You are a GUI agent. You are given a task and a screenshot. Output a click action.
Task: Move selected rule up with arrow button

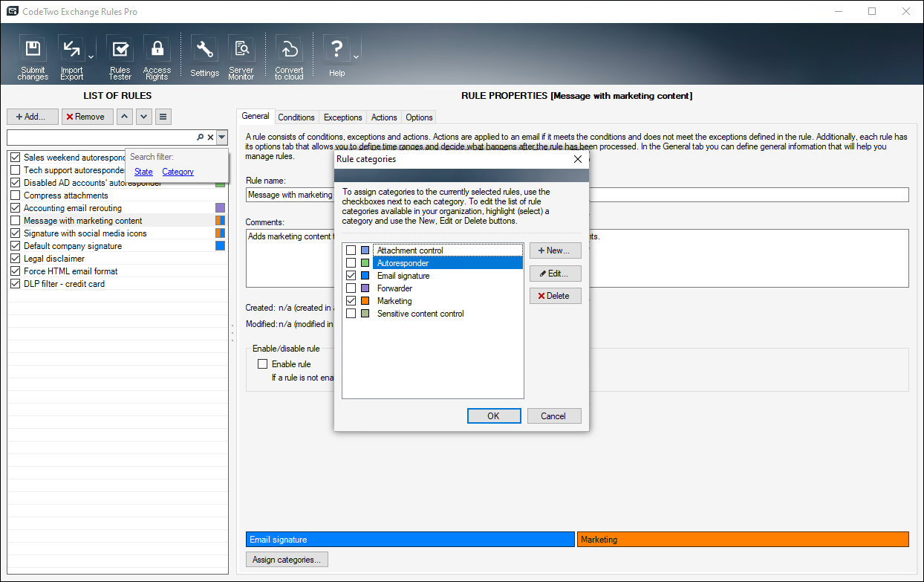[x=125, y=117]
